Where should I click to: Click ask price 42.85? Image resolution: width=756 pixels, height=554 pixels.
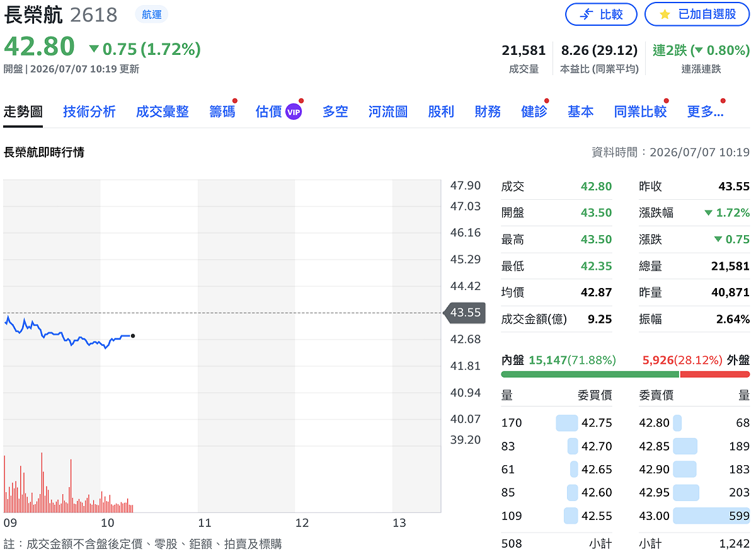[x=655, y=446]
